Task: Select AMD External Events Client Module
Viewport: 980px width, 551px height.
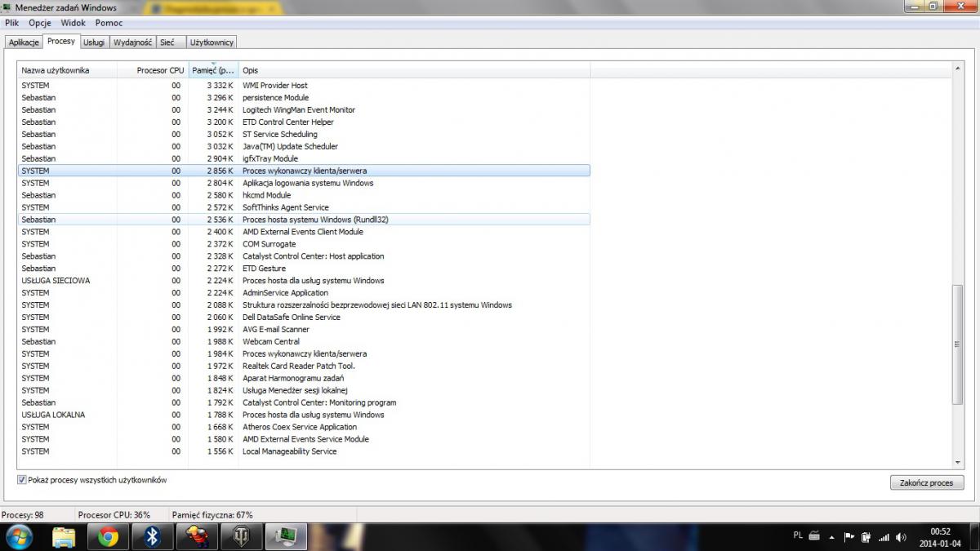Action: click(304, 232)
